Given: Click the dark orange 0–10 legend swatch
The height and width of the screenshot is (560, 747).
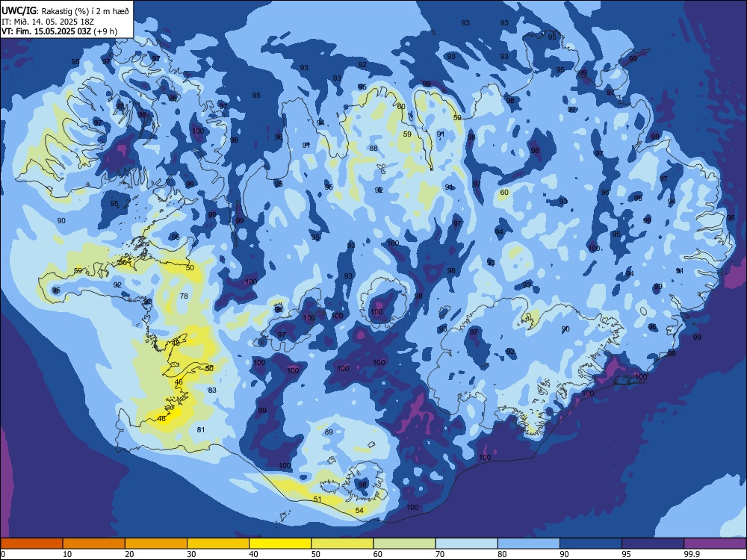Looking at the screenshot, I should coord(31,544).
